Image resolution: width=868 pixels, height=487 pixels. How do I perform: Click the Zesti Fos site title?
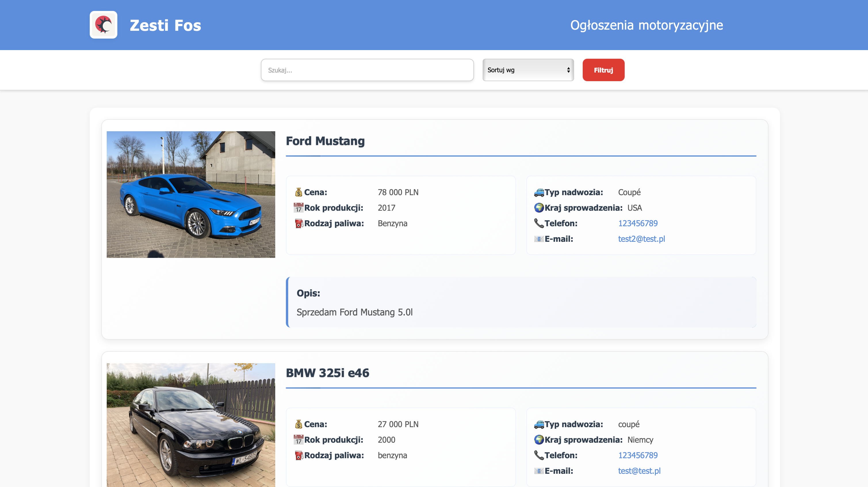pos(165,25)
